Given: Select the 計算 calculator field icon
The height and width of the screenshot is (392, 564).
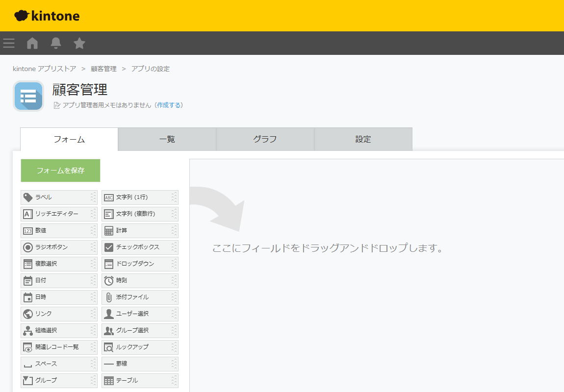Looking at the screenshot, I should pos(108,231).
